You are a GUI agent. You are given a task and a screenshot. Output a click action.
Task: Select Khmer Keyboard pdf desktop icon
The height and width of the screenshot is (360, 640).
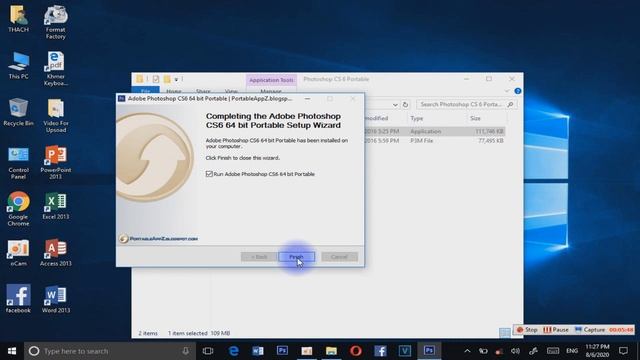click(x=56, y=69)
